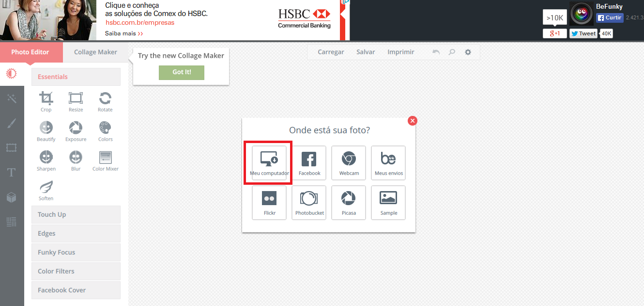Screen dimensions: 644x306
Task: Switch to the Photo Editor tab
Action: tap(31, 52)
